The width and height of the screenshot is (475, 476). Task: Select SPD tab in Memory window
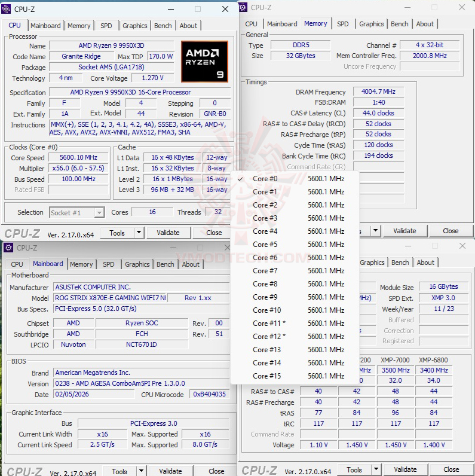point(343,24)
